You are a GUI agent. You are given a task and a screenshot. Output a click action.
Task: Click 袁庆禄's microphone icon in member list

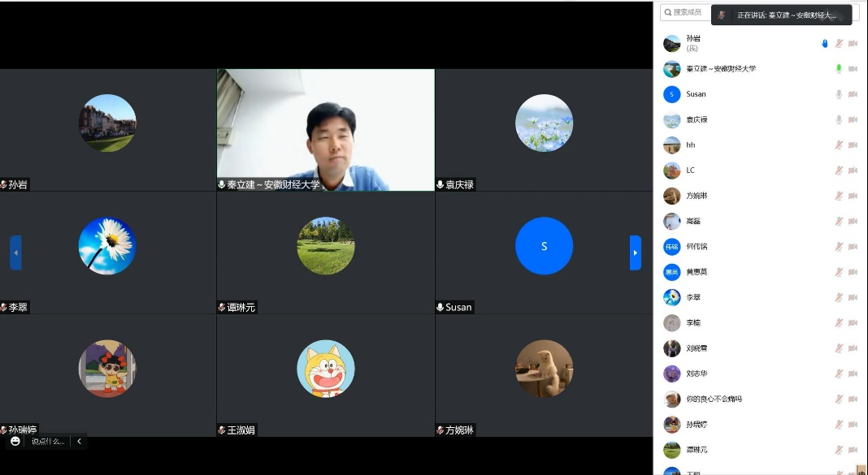[839, 119]
